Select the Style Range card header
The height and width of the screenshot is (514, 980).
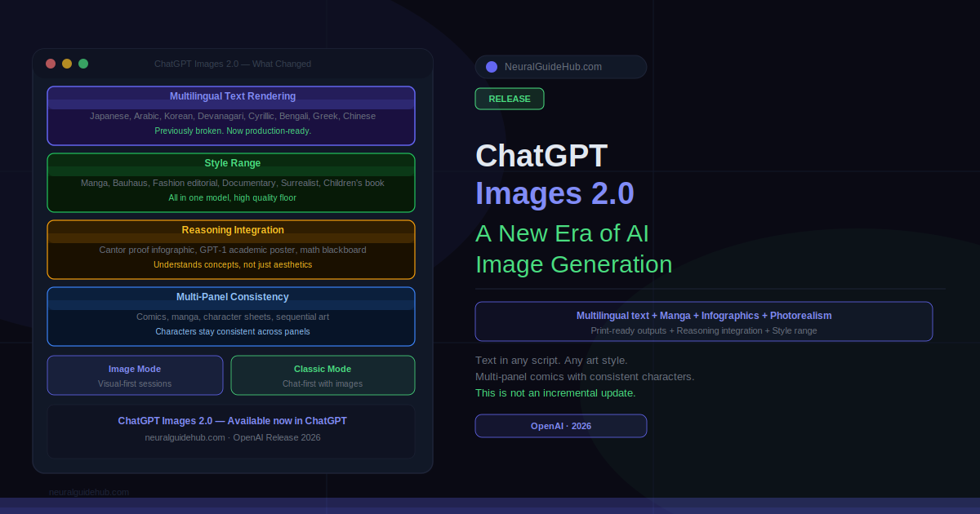[x=232, y=164]
